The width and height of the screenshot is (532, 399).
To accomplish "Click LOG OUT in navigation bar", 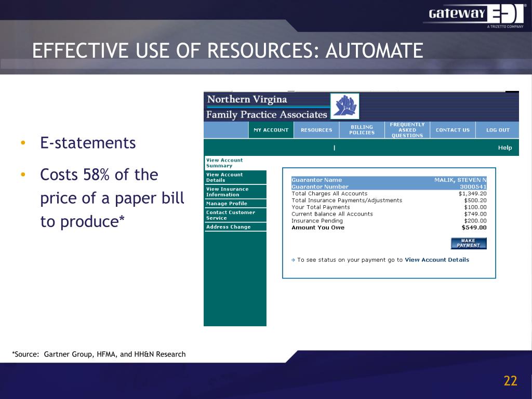I will pos(497,130).
